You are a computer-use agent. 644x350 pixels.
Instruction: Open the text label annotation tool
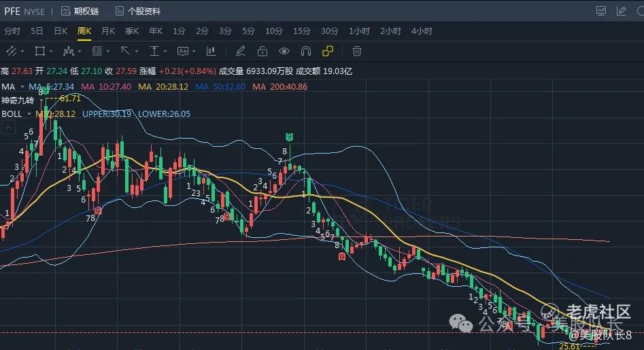[x=183, y=51]
